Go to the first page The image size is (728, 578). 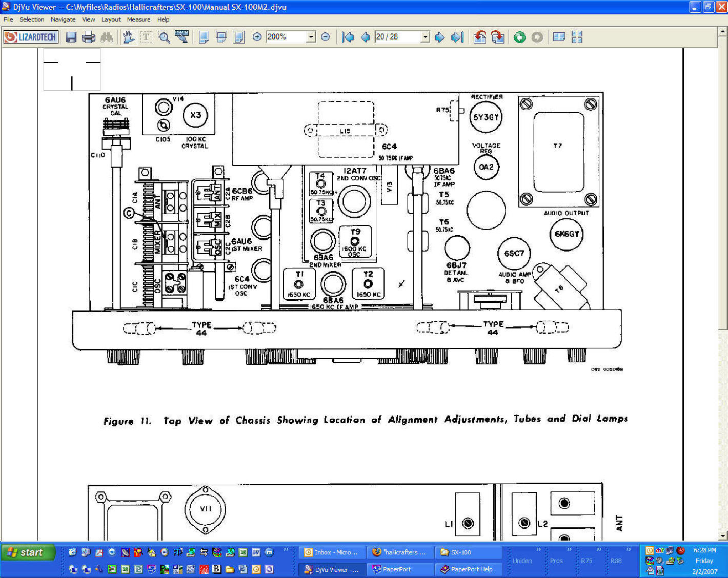(x=348, y=37)
